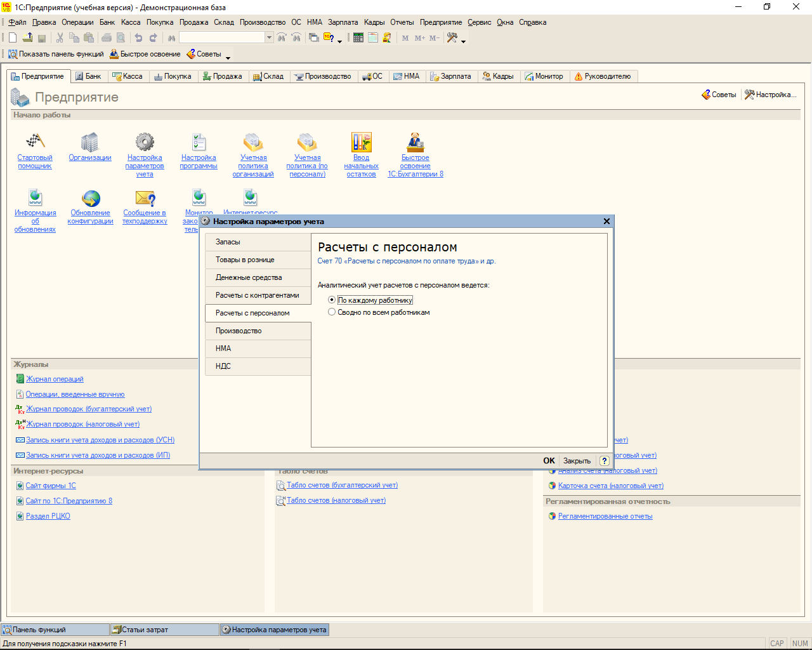
Task: Click the help question button in dialog
Action: coord(604,461)
